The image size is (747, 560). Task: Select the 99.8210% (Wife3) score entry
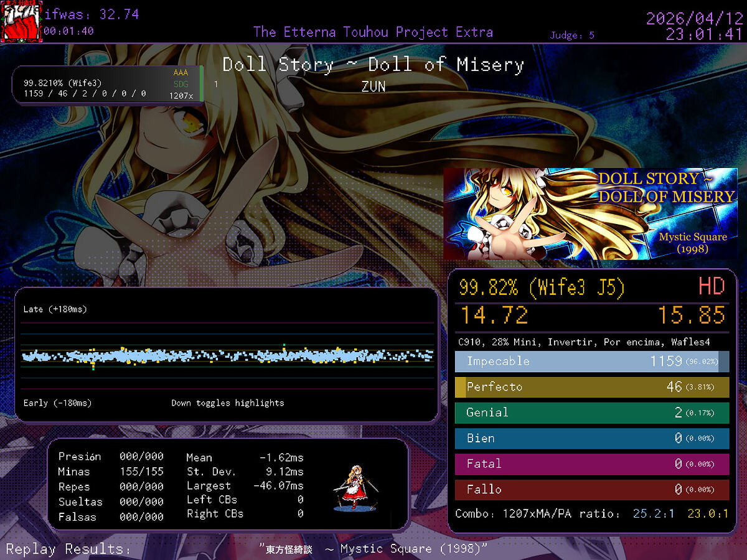pyautogui.click(x=108, y=83)
